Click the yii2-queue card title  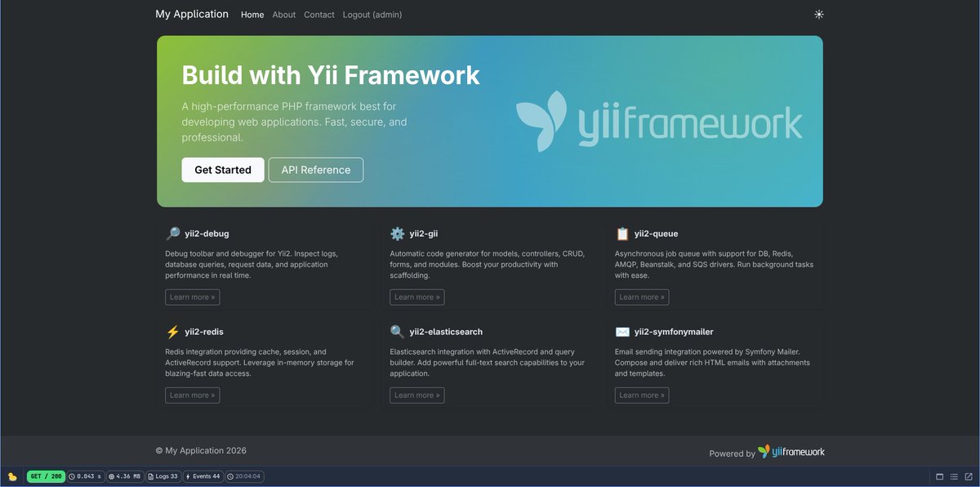(657, 234)
